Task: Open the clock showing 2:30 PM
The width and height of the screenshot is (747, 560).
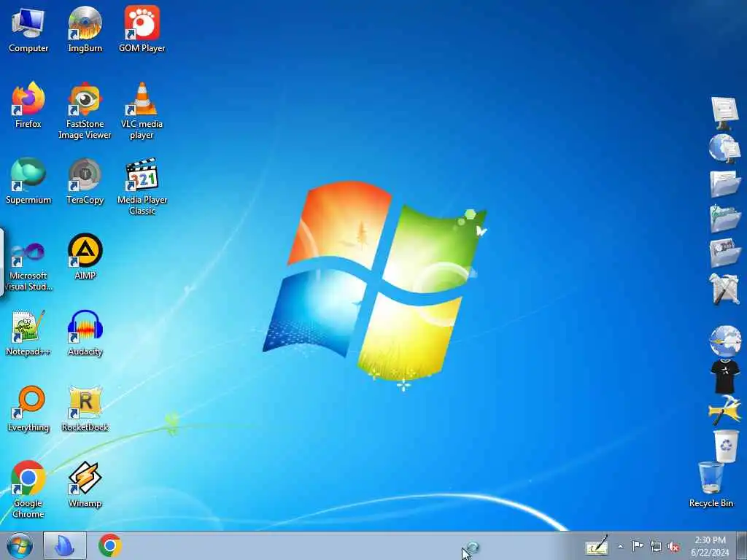Action: click(710, 546)
